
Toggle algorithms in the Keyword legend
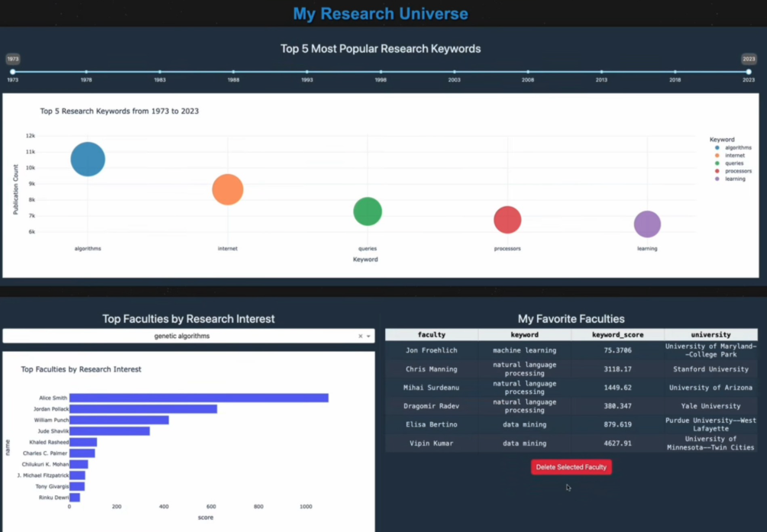[733, 147]
